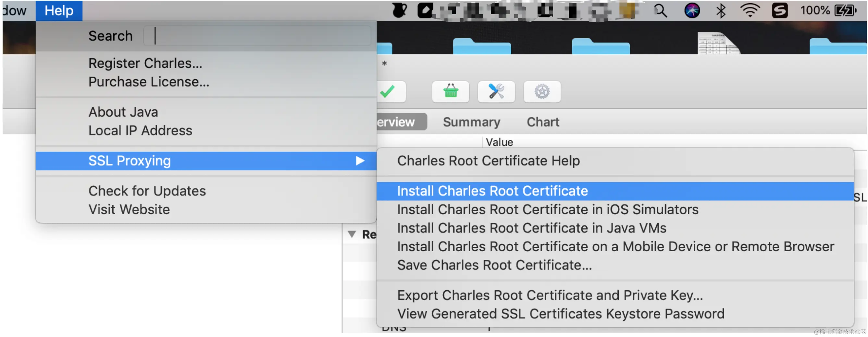Click the green basket toolbar button
The width and height of the screenshot is (868, 337).
pyautogui.click(x=451, y=91)
